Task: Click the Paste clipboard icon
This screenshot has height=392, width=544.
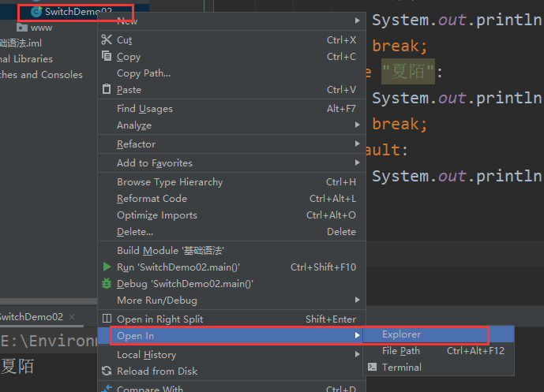Action: pos(107,89)
